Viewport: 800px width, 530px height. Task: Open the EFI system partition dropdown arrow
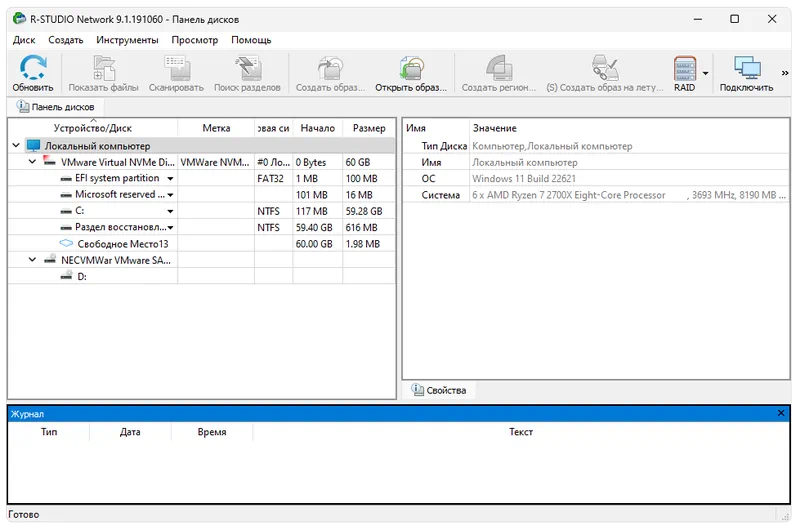170,179
